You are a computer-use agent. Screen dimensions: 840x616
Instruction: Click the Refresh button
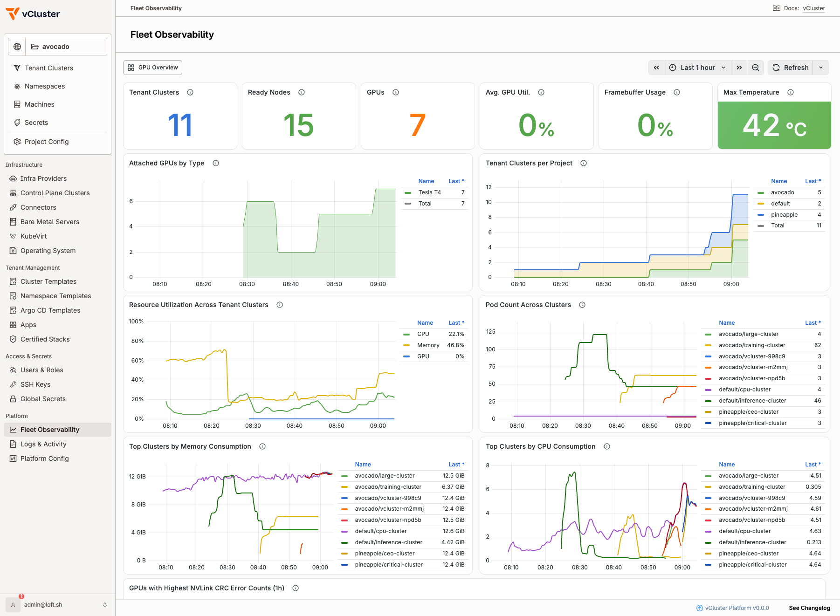[x=791, y=68]
